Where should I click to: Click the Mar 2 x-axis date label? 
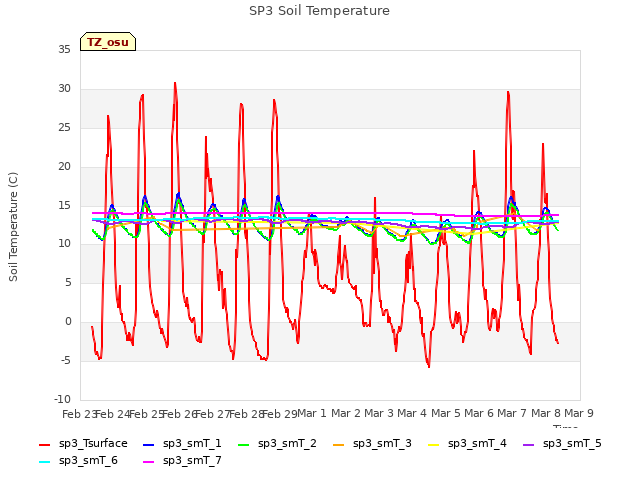[346, 413]
